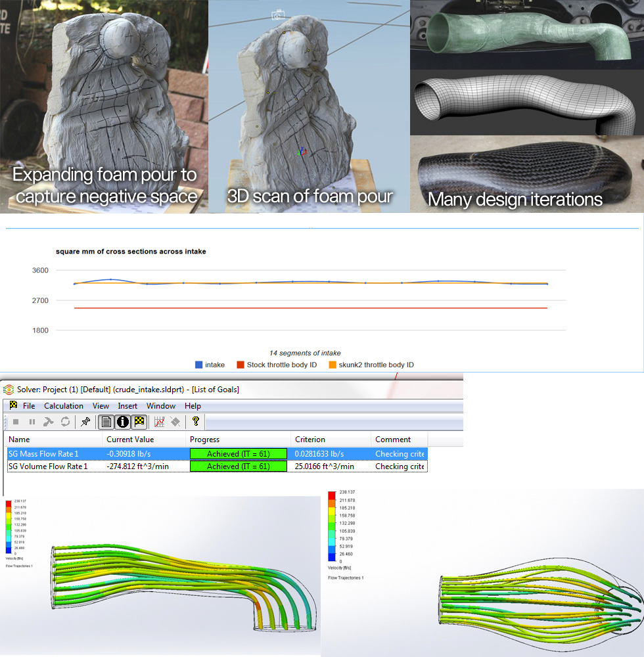Viewport: 644px width, 657px height.
Task: Click the run/continue wrench icon
Action: [49, 422]
